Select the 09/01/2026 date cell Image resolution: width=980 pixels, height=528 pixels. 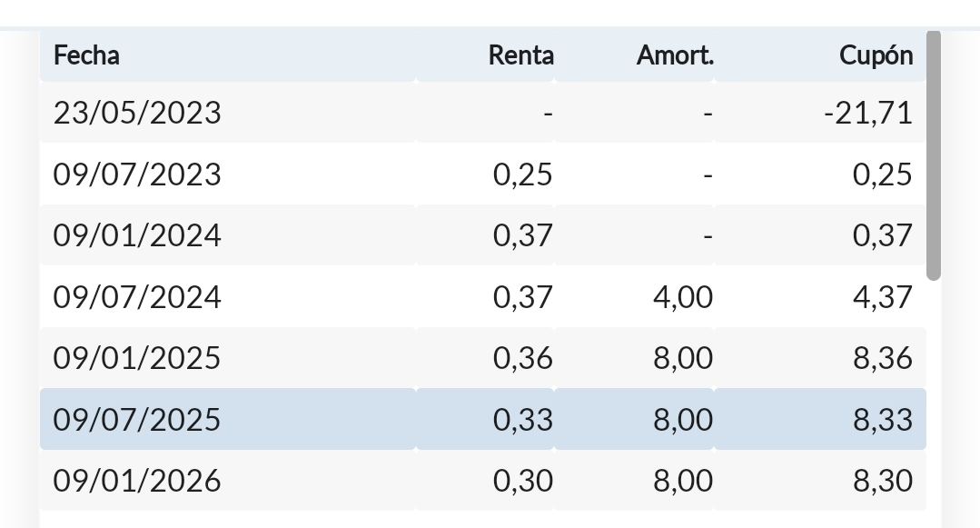point(137,481)
